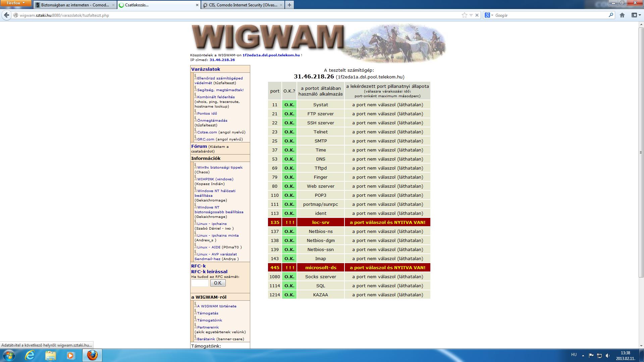This screenshot has width=644, height=362.
Task: Open Önmegtámadás link
Action: click(x=212, y=120)
